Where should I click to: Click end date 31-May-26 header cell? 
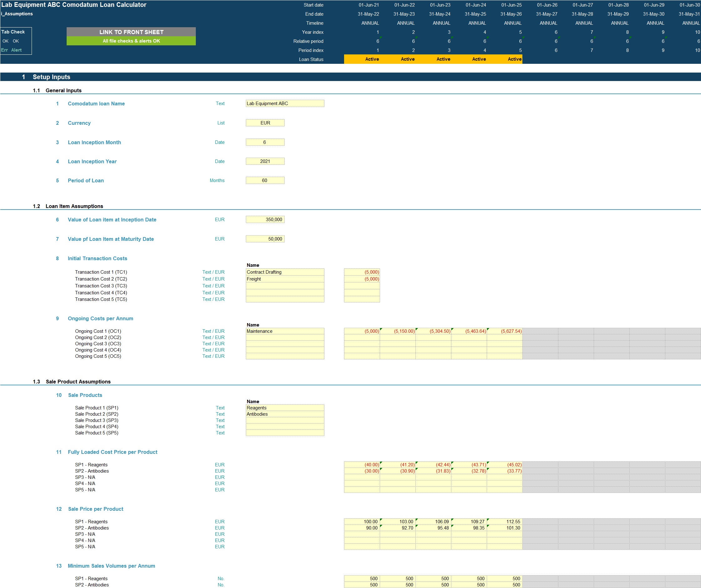(x=511, y=14)
